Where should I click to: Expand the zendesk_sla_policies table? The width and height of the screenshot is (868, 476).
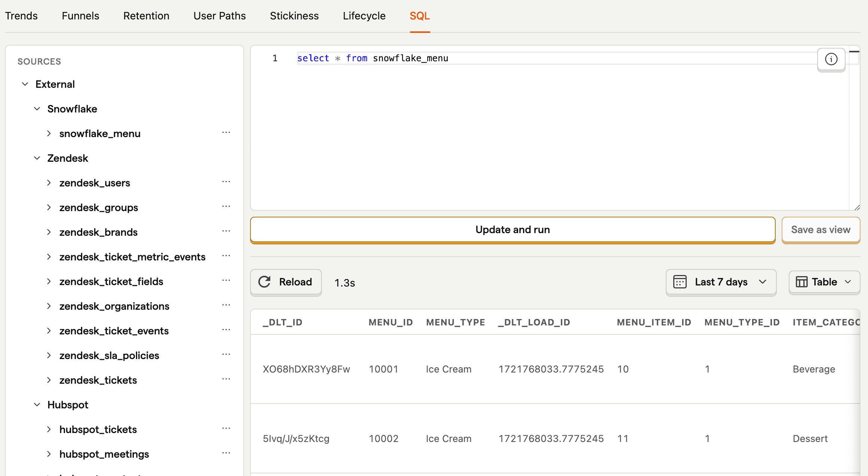[x=49, y=355]
